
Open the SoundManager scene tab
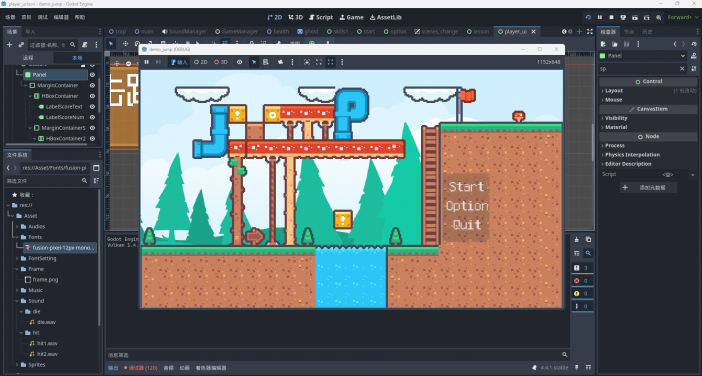(x=184, y=32)
